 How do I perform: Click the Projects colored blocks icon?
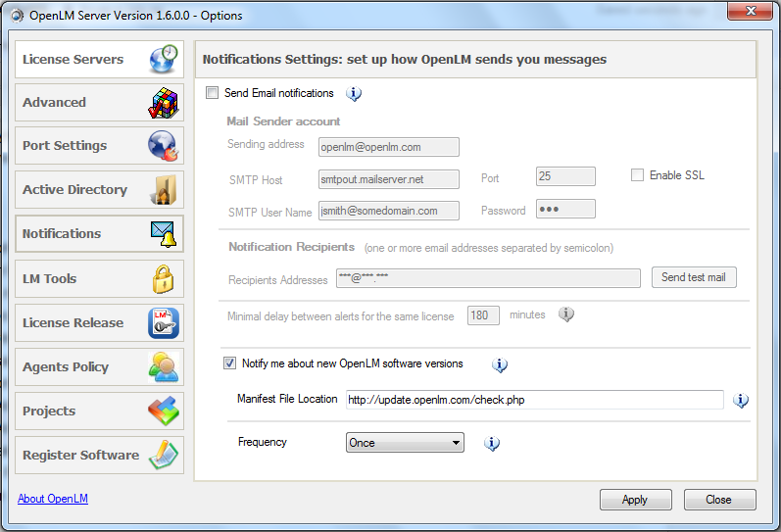(x=164, y=411)
